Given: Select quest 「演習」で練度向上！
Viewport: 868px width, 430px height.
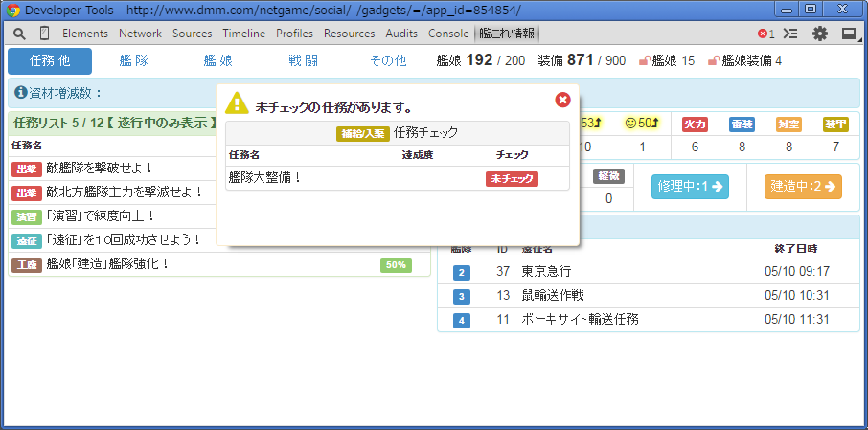Looking at the screenshot, I should (102, 216).
